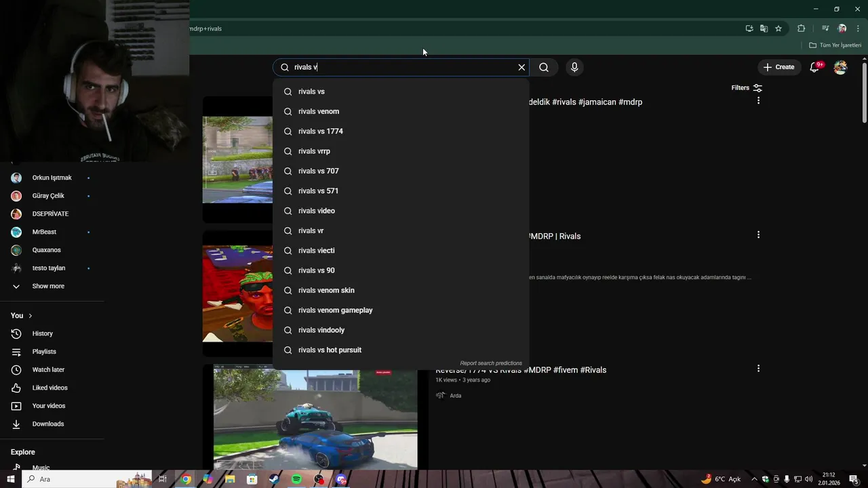
Task: Choose 'rivals vs 90' suggestion
Action: tap(401, 270)
